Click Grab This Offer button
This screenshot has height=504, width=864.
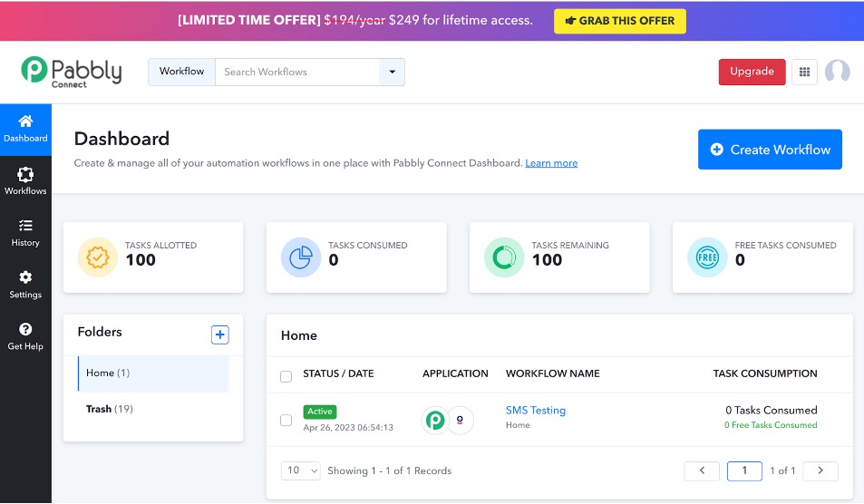click(620, 21)
